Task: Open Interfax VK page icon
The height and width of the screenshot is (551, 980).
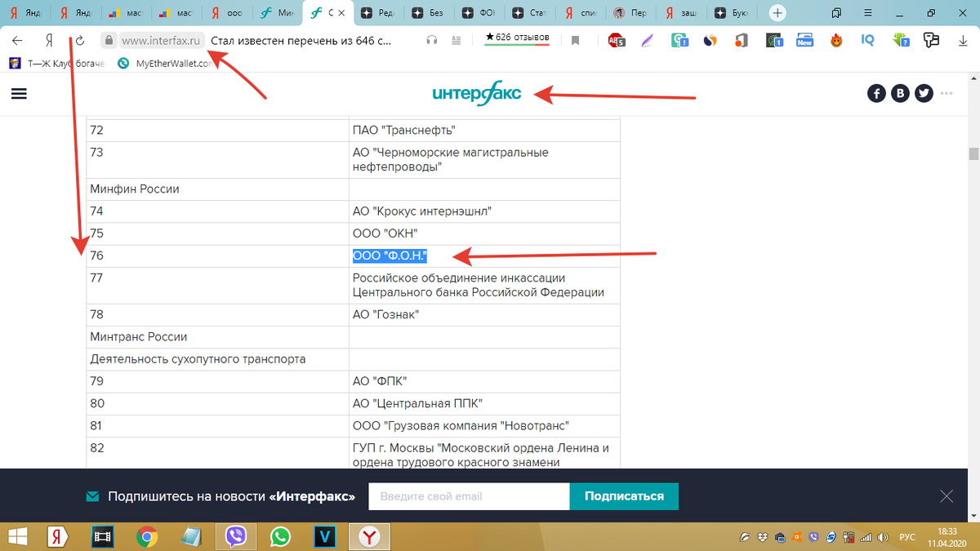Action: (x=900, y=94)
